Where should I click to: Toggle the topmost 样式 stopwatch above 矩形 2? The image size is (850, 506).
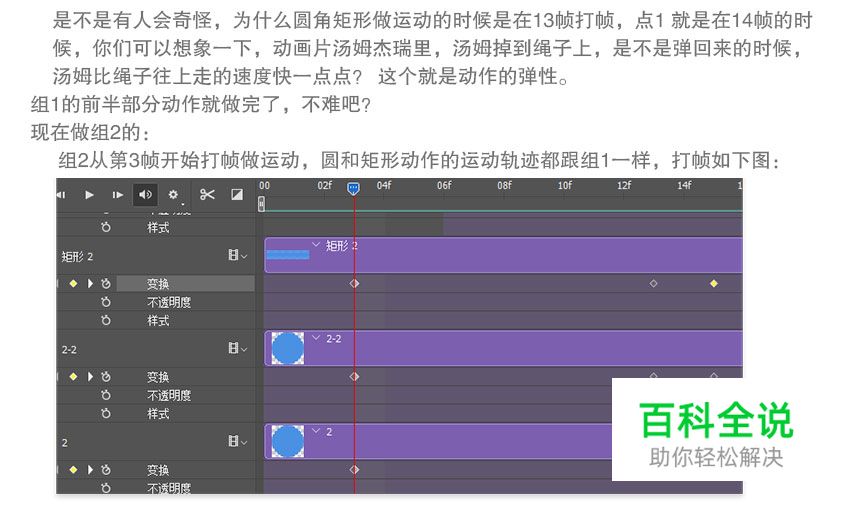[106, 228]
